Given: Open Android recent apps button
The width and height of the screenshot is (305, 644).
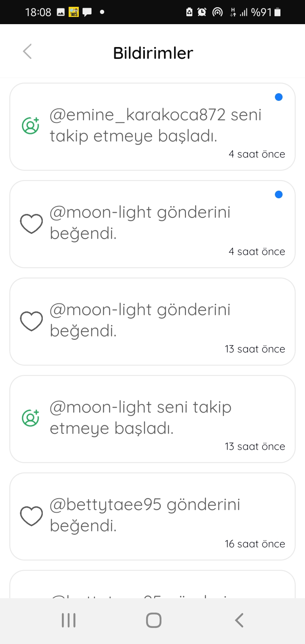Looking at the screenshot, I should (69, 620).
